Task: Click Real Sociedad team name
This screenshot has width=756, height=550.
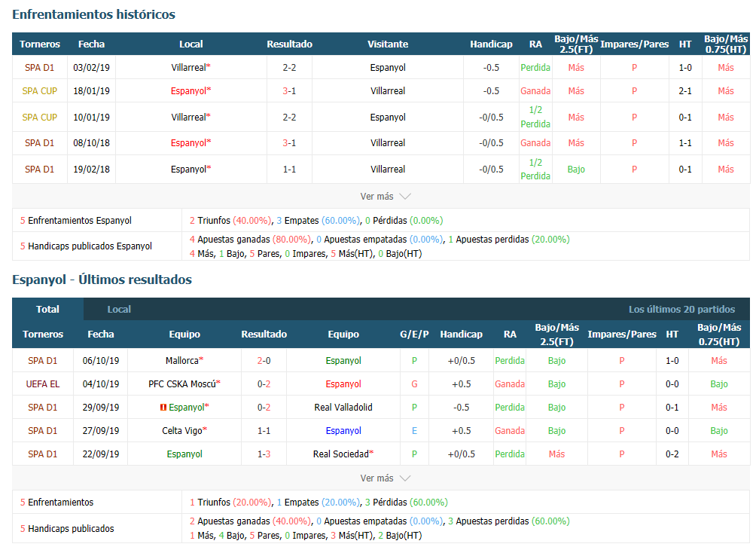Action: point(343,454)
